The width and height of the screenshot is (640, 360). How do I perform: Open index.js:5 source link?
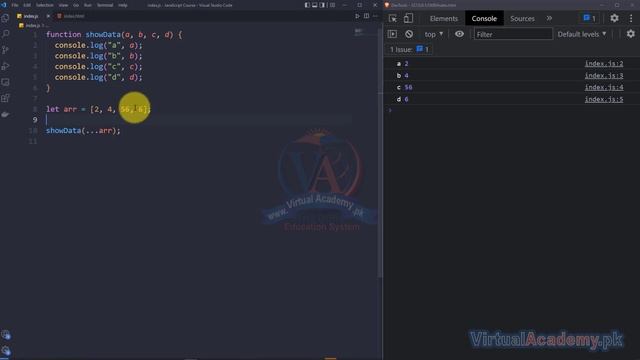604,99
